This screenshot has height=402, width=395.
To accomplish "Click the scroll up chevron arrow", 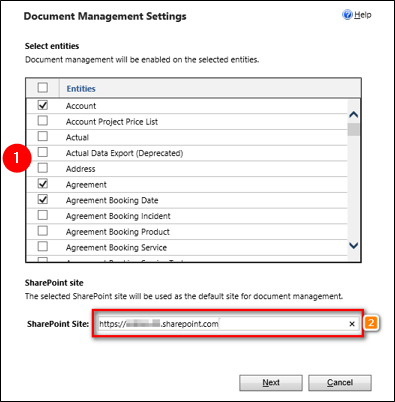I will tap(353, 115).
